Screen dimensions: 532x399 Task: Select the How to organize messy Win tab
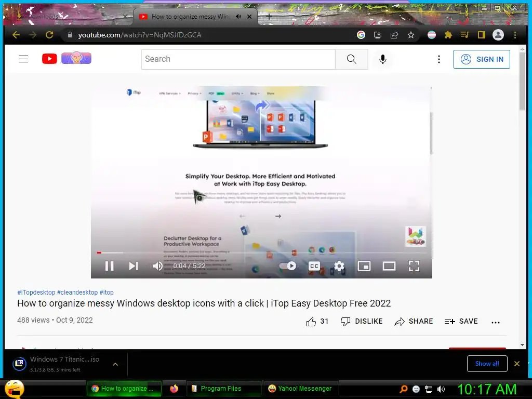tap(195, 16)
